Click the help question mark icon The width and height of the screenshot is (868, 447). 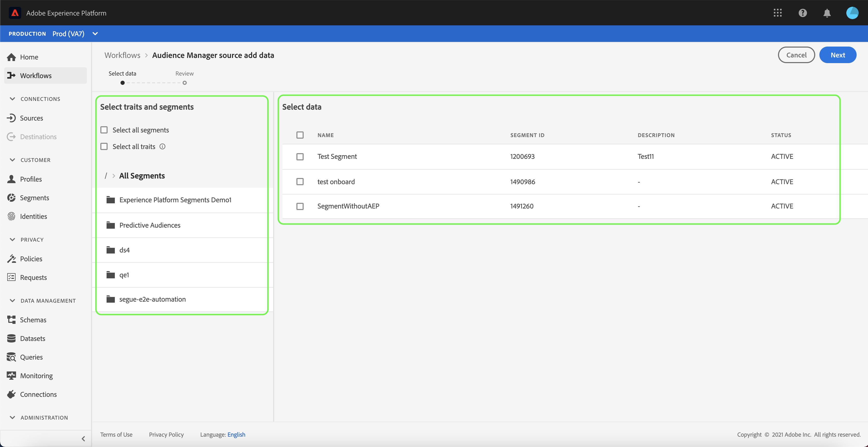coord(803,13)
